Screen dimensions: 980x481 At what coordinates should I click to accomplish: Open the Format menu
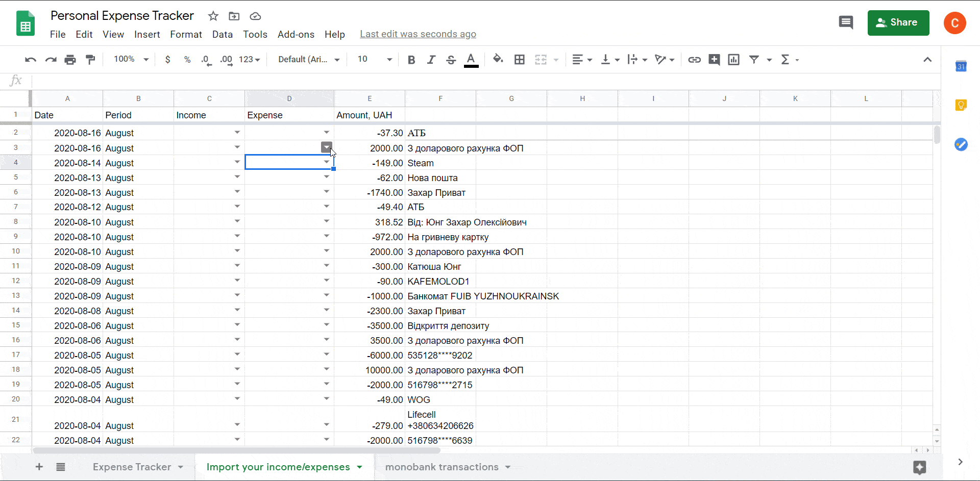(x=186, y=34)
